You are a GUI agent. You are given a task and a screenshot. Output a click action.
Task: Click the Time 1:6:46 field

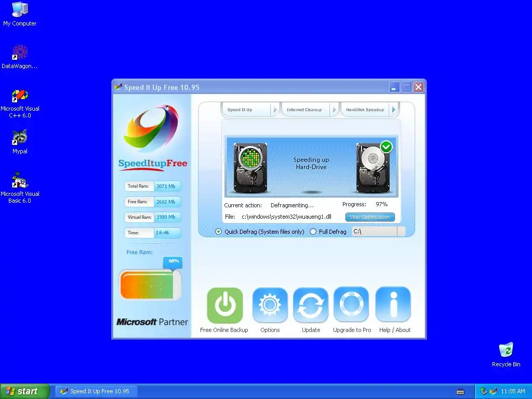click(x=152, y=233)
